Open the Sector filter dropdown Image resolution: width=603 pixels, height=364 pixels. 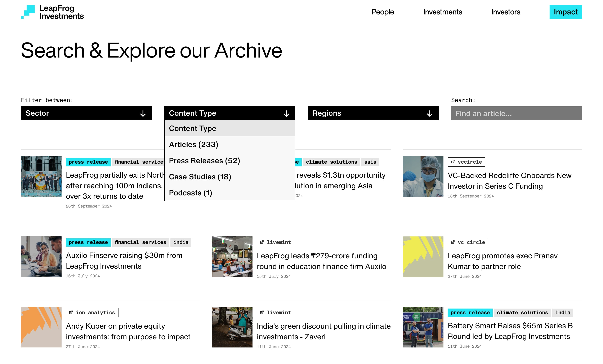(x=86, y=113)
